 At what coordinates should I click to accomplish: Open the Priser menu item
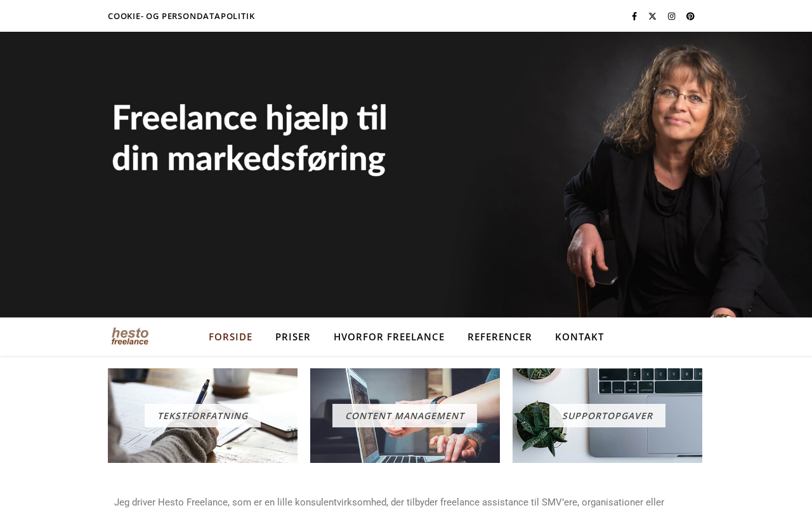[x=293, y=337]
